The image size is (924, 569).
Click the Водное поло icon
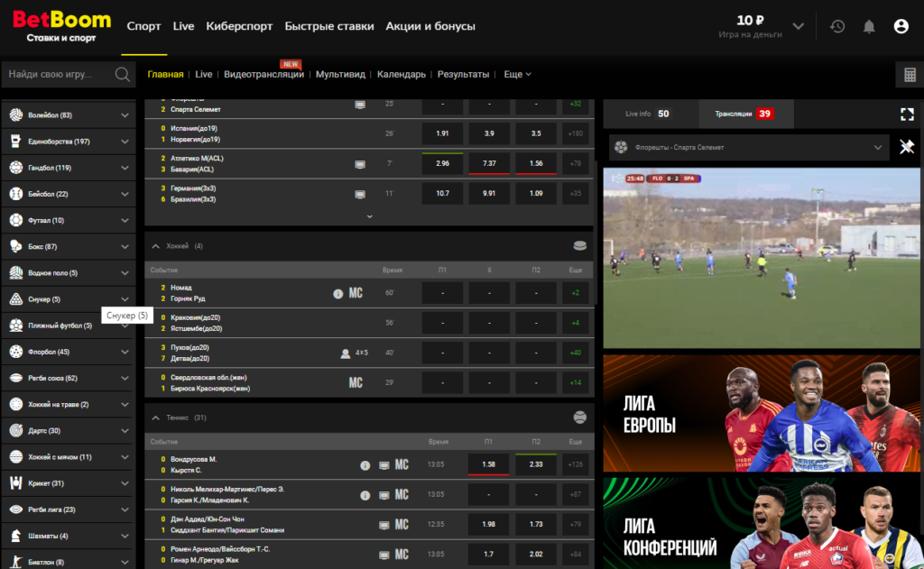(16, 272)
